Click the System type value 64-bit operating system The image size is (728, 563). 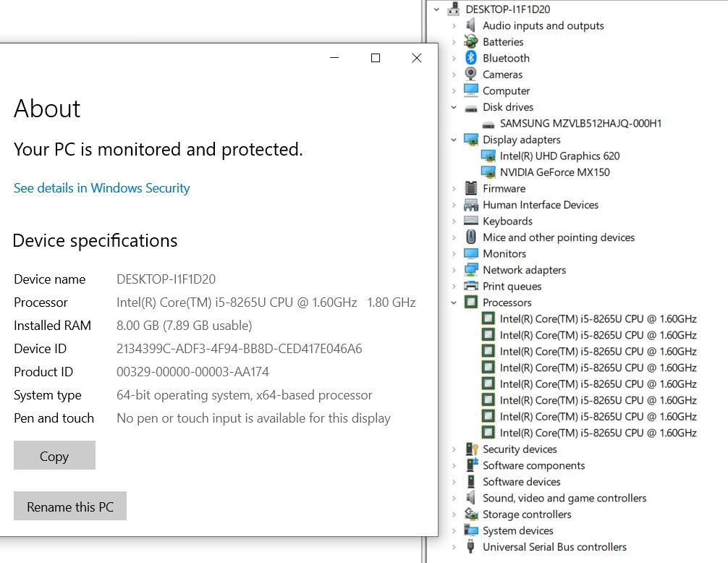[x=244, y=395]
